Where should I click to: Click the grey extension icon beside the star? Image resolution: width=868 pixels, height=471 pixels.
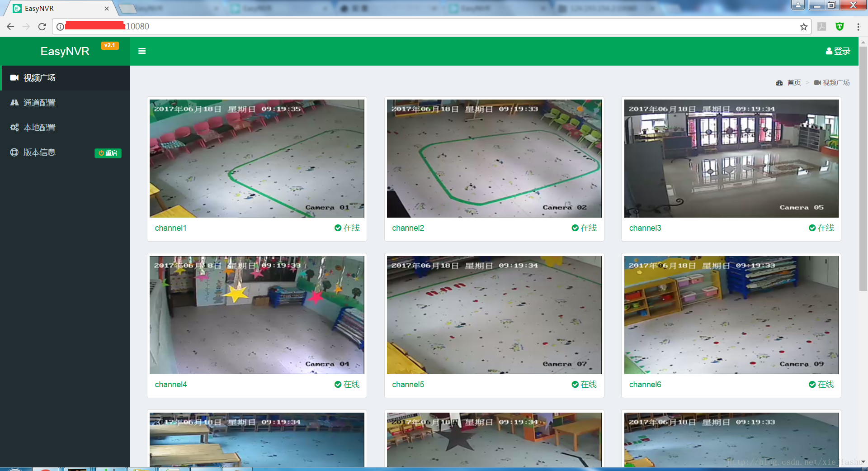(x=822, y=27)
